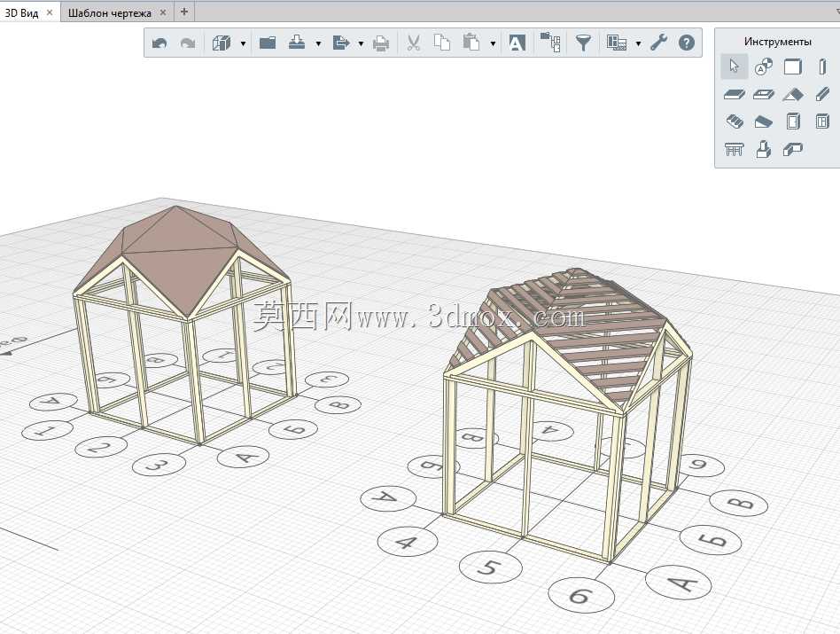Open the project tree structure icon

tap(550, 42)
